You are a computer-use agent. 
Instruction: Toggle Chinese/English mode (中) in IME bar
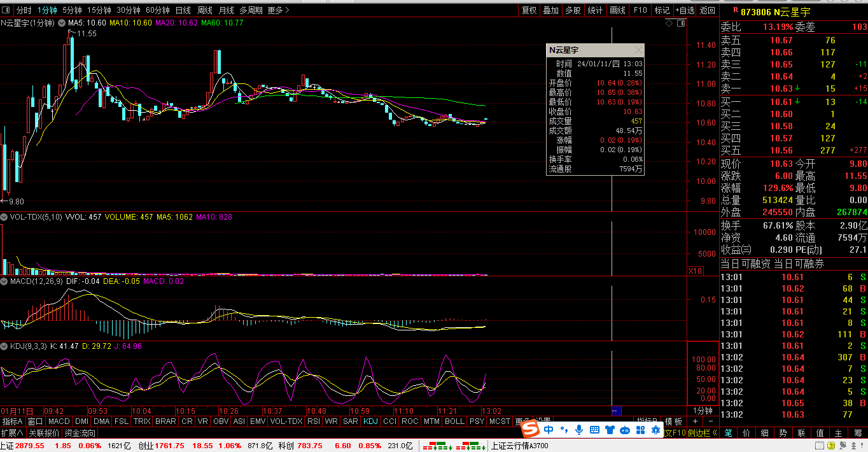coord(549,430)
